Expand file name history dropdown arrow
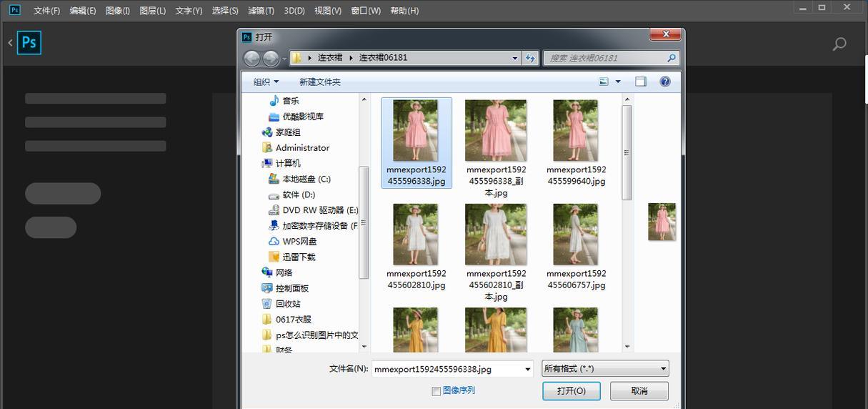This screenshot has height=409, width=868. pyautogui.click(x=528, y=369)
